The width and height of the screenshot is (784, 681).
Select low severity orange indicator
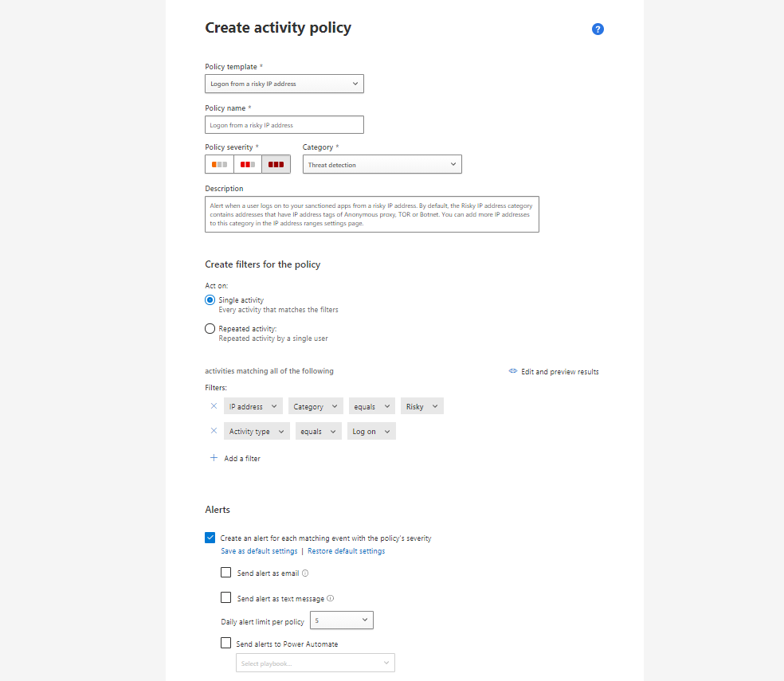219,164
